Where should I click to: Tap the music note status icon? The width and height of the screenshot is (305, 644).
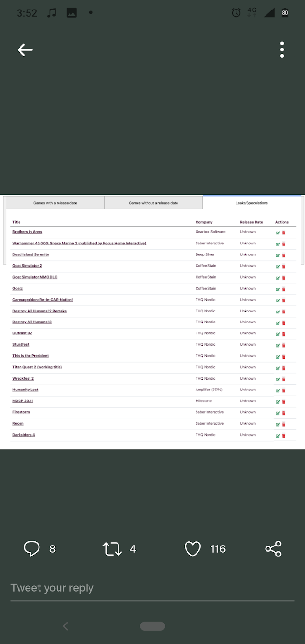51,13
